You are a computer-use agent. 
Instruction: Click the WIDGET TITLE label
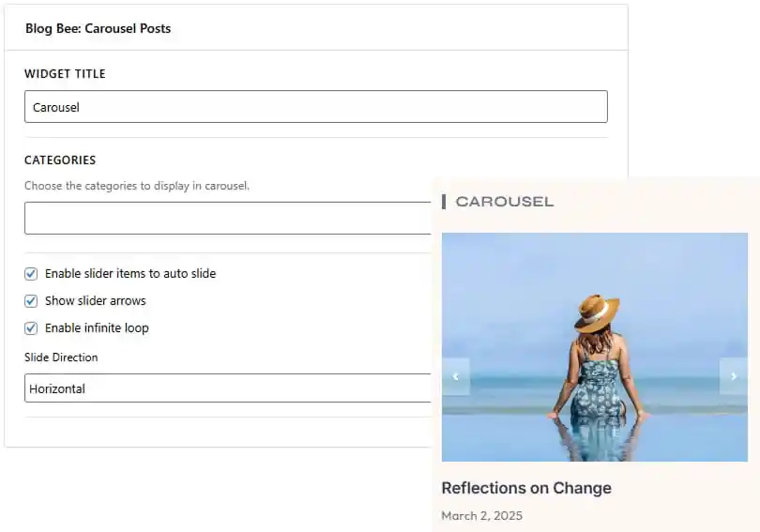(65, 73)
